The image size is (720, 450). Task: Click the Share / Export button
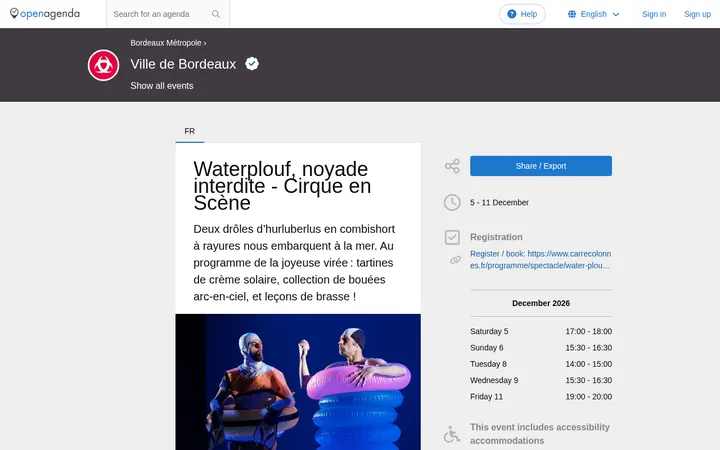(540, 166)
